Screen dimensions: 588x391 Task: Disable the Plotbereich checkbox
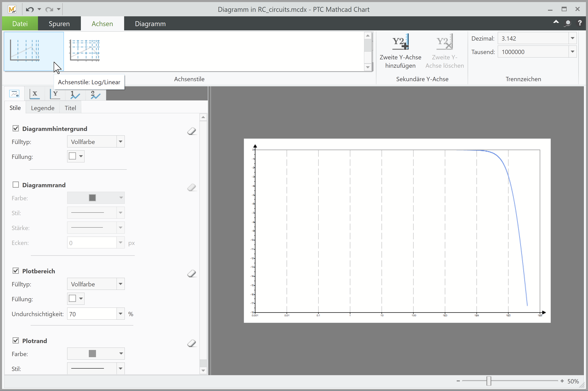[x=16, y=271]
